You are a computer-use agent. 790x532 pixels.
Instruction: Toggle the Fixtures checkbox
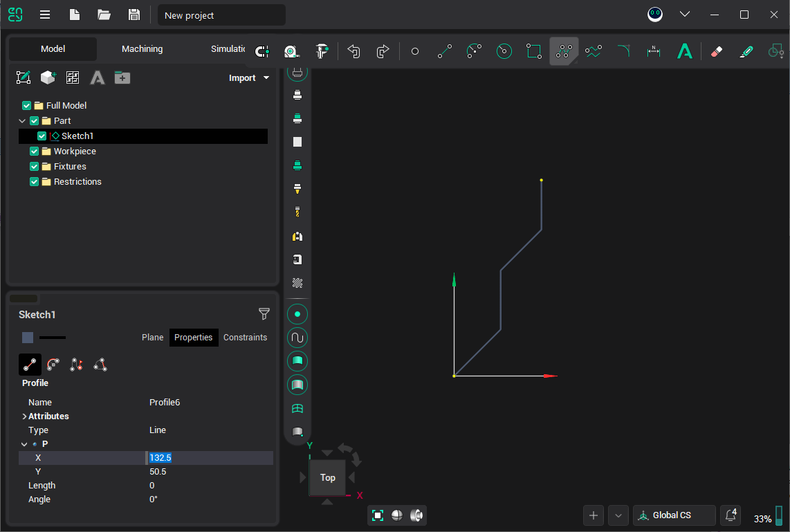pos(35,167)
